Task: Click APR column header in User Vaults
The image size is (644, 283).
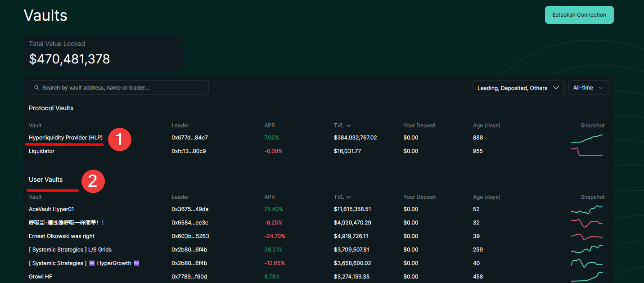Action: click(270, 197)
